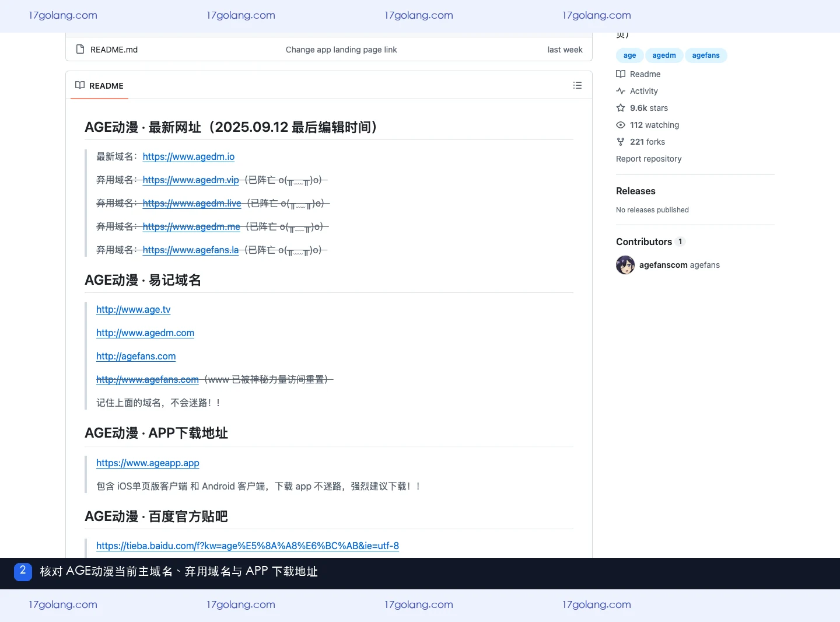
Task: Open the Activity pulse icon link
Action: (621, 91)
